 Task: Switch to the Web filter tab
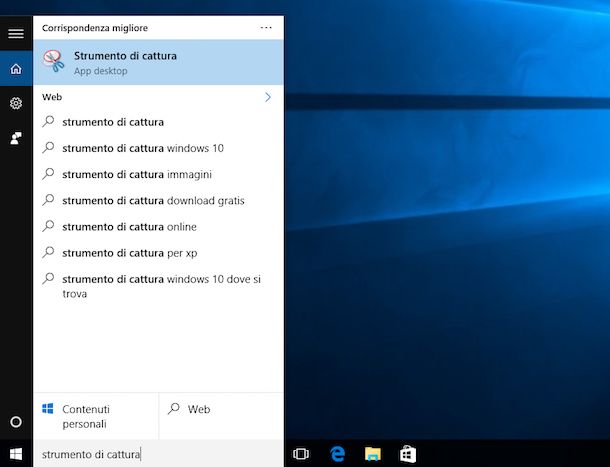(x=221, y=416)
